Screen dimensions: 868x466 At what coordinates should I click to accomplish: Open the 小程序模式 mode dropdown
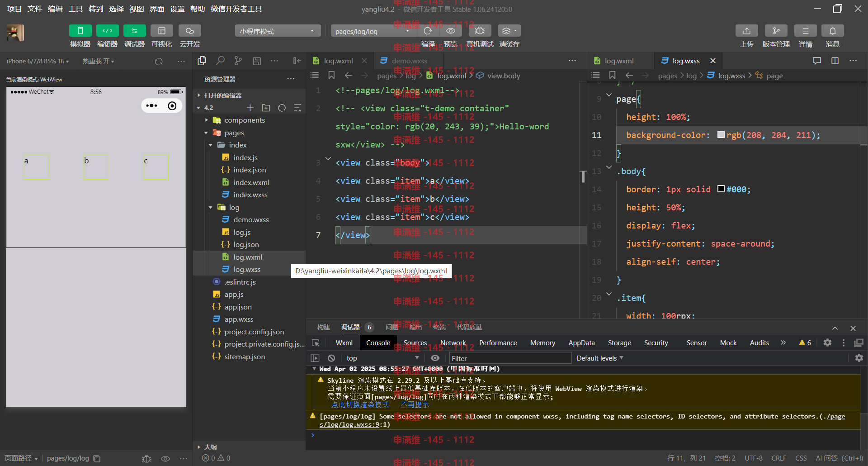click(278, 31)
